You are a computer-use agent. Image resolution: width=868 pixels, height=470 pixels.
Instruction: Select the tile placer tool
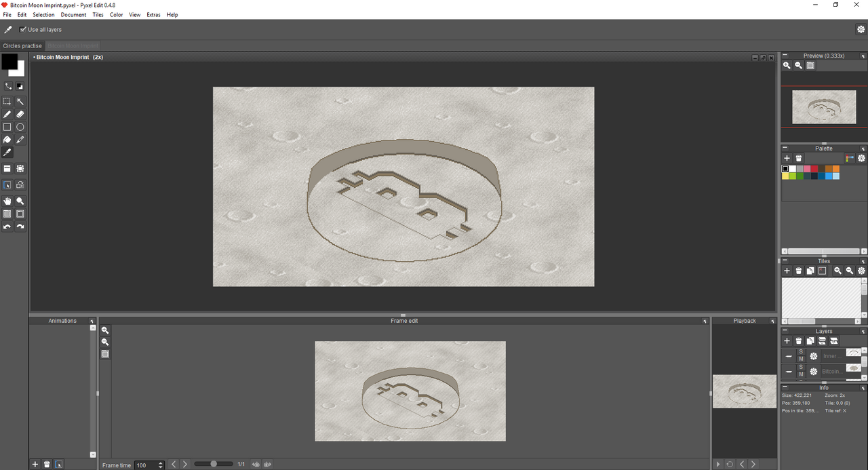pos(7,169)
